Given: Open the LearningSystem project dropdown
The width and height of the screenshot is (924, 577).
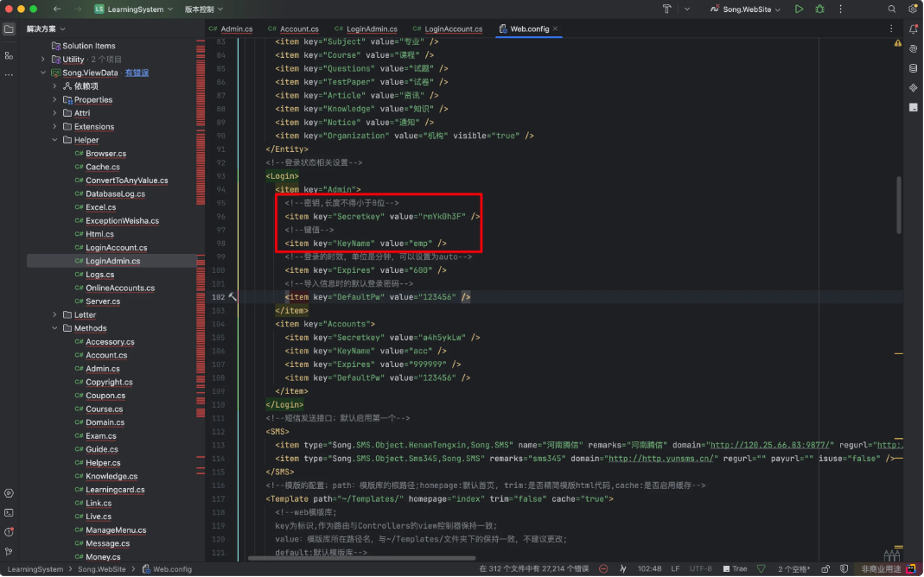Looking at the screenshot, I should point(134,9).
